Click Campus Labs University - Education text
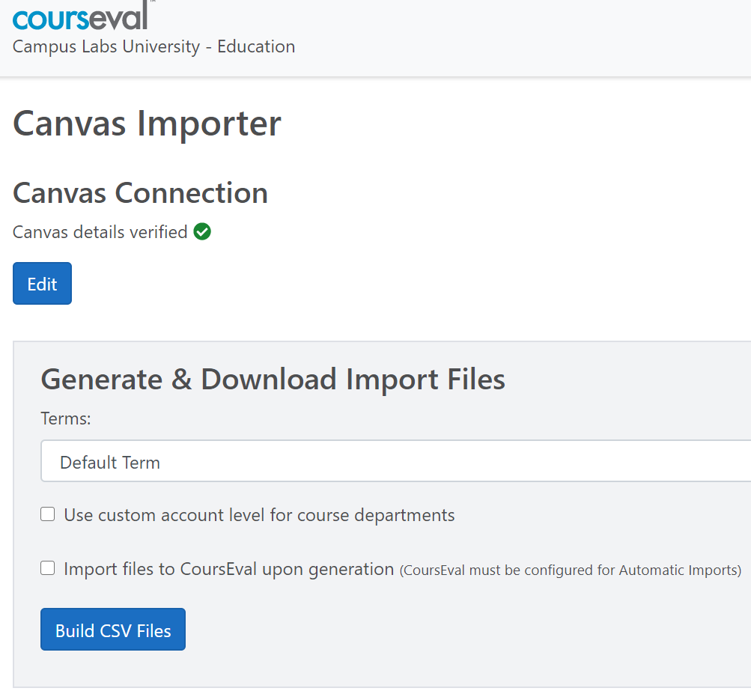 (x=153, y=47)
